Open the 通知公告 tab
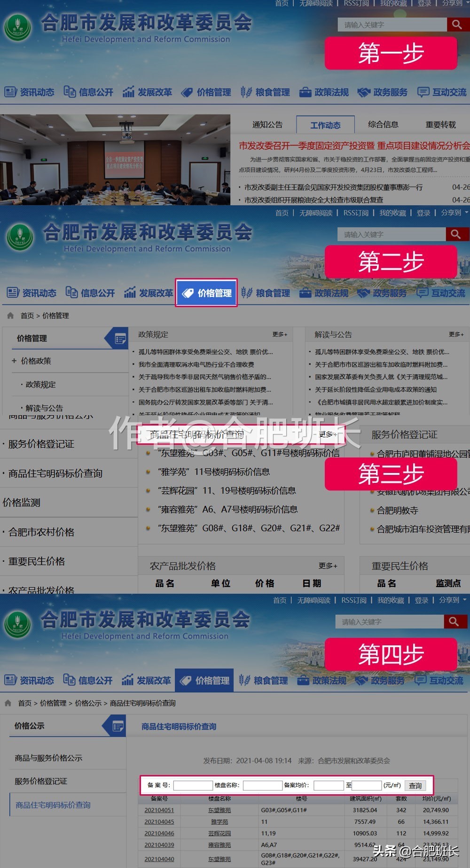Image resolution: width=470 pixels, height=868 pixels. [x=267, y=124]
